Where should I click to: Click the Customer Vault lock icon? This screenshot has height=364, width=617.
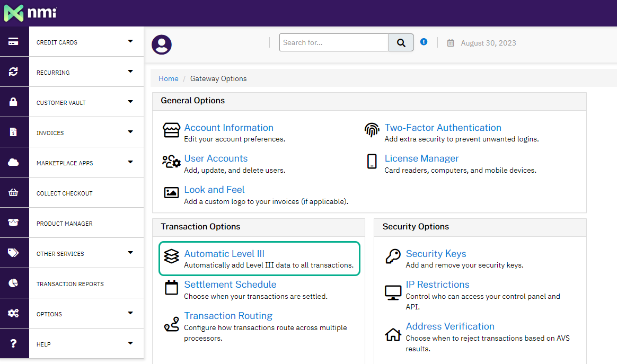point(13,102)
